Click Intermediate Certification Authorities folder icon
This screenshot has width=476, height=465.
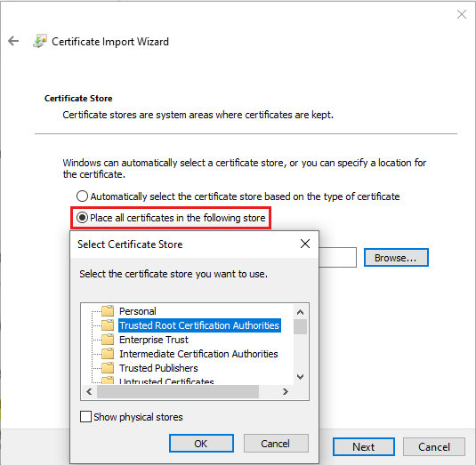[x=108, y=353]
